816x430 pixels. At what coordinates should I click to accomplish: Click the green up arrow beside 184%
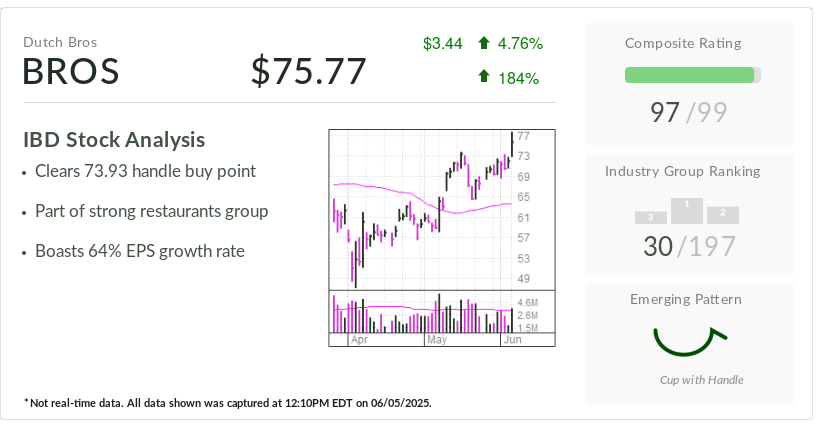(x=484, y=77)
